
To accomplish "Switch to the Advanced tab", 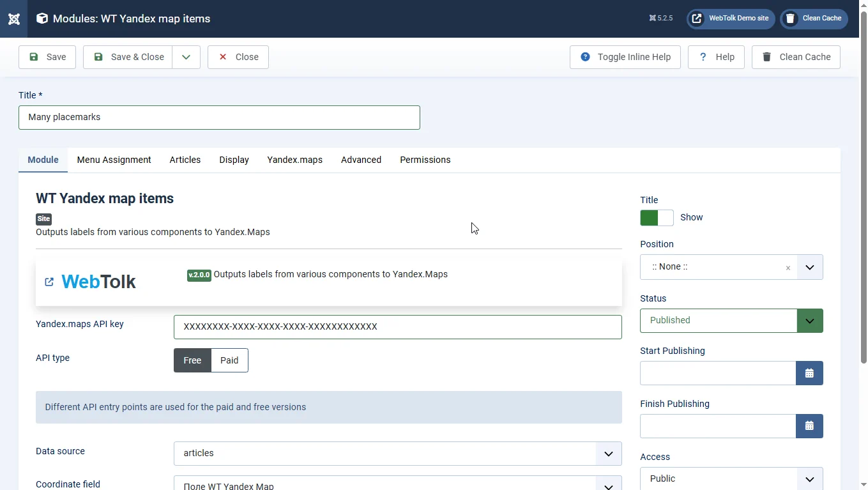I will click(361, 160).
